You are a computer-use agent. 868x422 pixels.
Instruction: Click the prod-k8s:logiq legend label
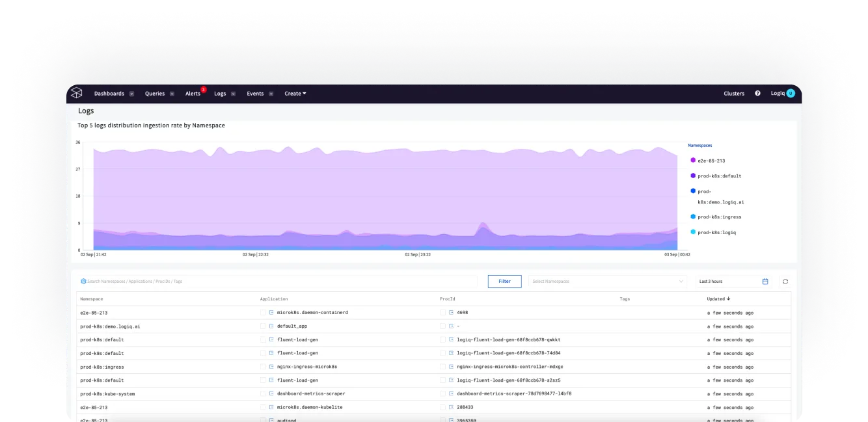[x=717, y=232]
